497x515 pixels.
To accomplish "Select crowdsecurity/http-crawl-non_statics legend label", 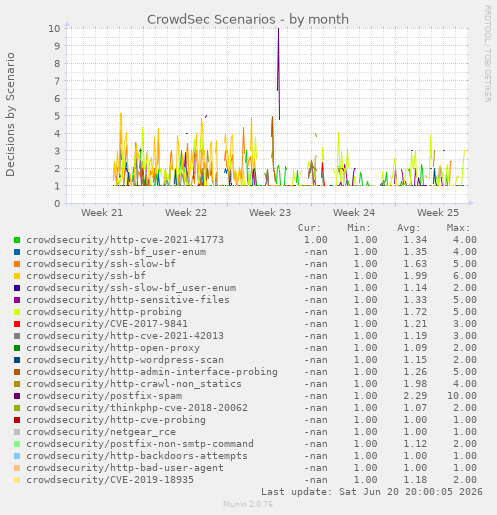I will (134, 384).
